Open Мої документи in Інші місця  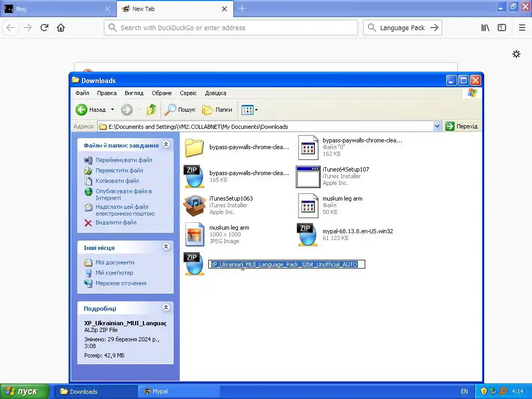(115, 262)
